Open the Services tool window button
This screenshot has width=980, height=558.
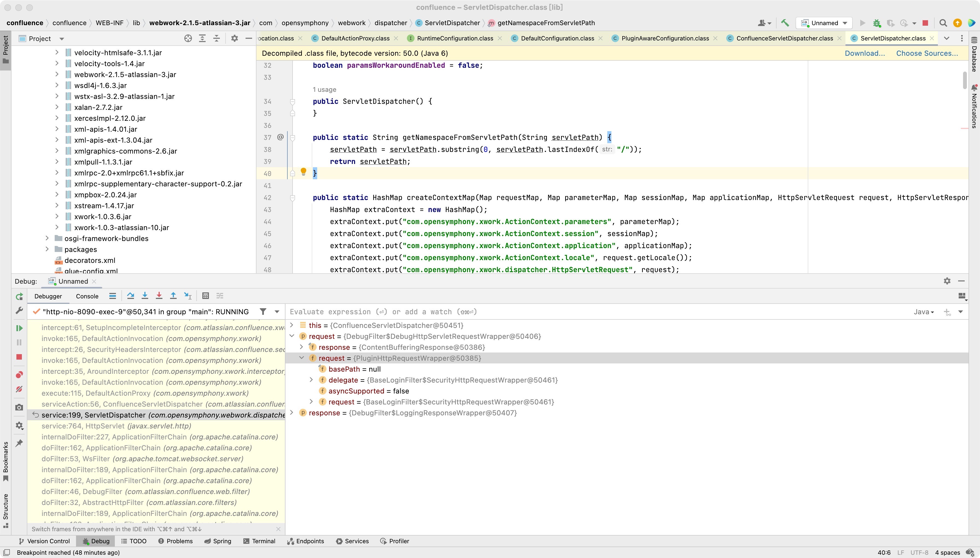(x=352, y=541)
